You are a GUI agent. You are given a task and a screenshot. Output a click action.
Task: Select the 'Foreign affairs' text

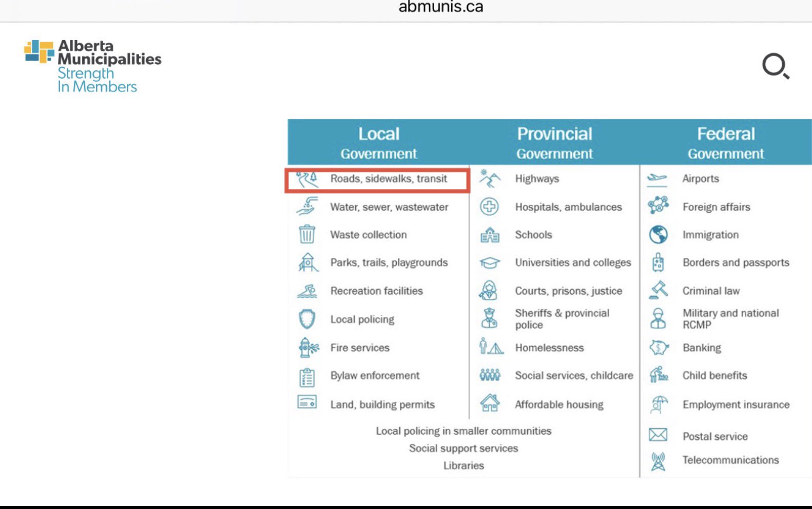(716, 207)
